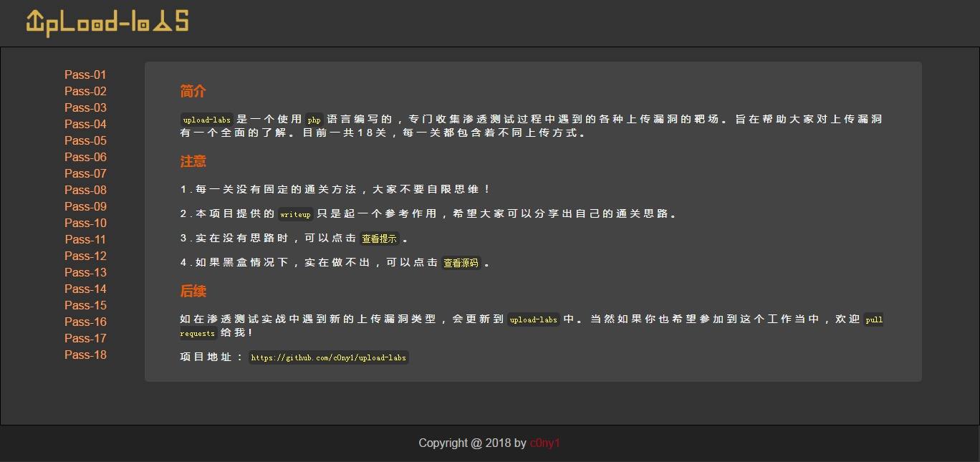The image size is (980, 462).
Task: Navigate to Pass-18
Action: point(85,355)
